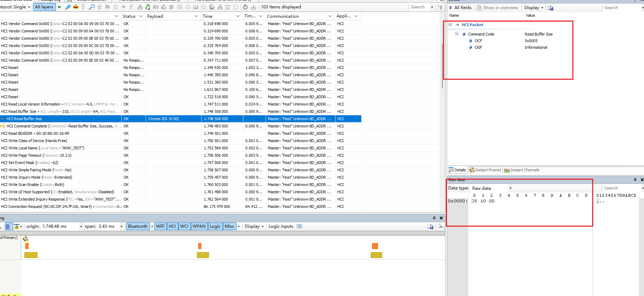644x296 pixels.
Task: Click the Search field in Raw data panel
Action: click(x=622, y=188)
